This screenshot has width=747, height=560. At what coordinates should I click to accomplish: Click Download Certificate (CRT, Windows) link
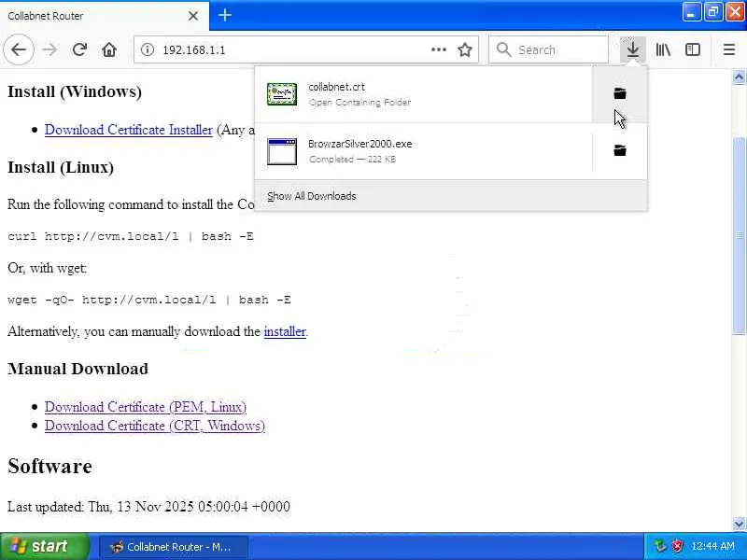coord(155,426)
